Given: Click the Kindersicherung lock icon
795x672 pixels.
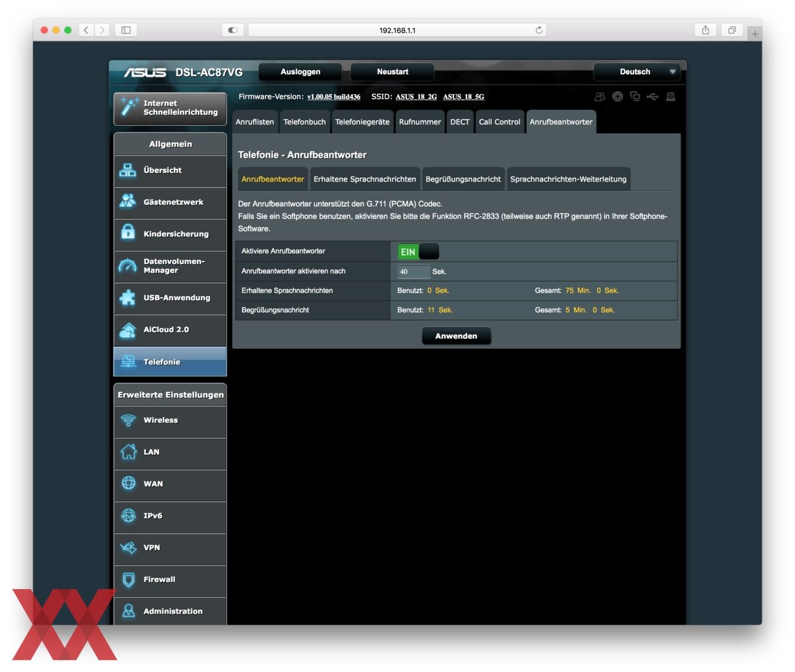Looking at the screenshot, I should [x=127, y=233].
